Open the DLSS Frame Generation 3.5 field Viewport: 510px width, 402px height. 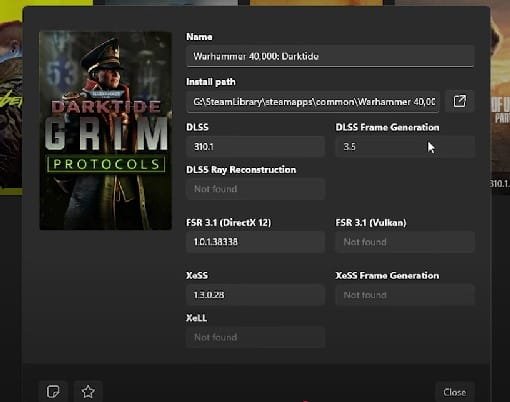pos(405,146)
